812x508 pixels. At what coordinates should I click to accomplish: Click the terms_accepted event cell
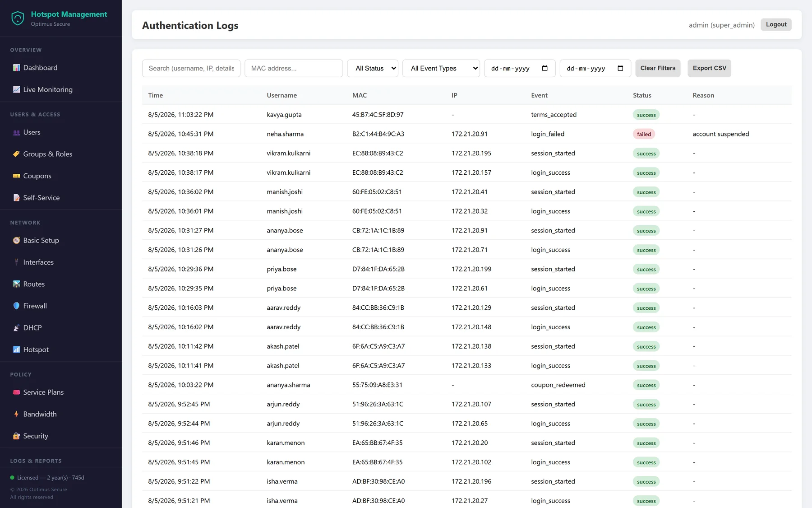(554, 115)
